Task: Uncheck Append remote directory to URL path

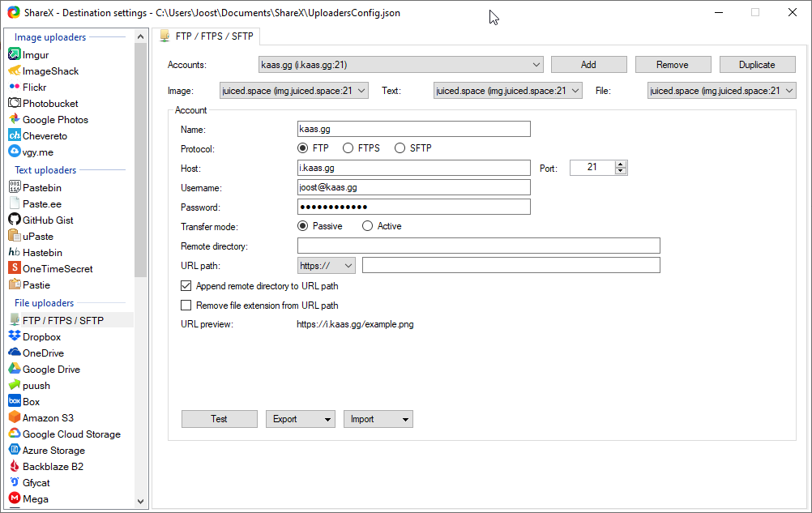Action: pos(186,286)
